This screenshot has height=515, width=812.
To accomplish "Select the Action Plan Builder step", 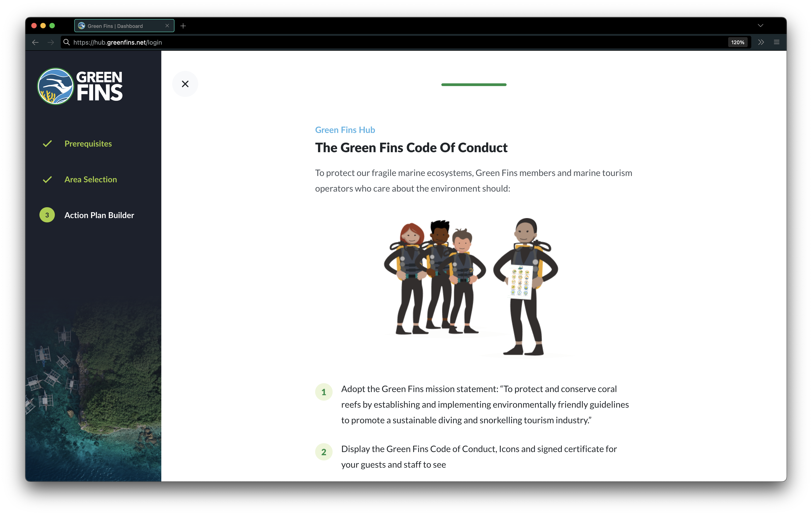I will coord(99,215).
